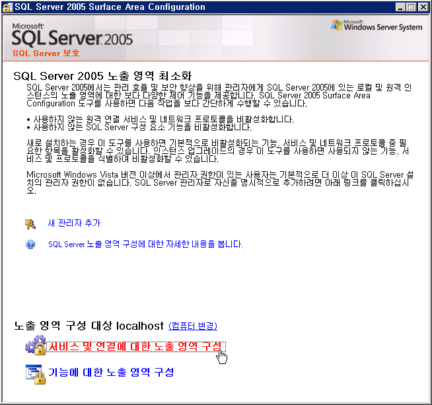Close the Surface Area Configuration window
Image resolution: width=432 pixels, height=405 pixels.
click(423, 7)
